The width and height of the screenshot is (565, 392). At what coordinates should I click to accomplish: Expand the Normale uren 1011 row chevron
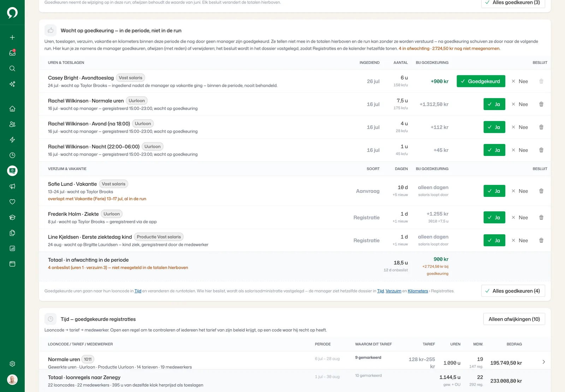pyautogui.click(x=543, y=362)
